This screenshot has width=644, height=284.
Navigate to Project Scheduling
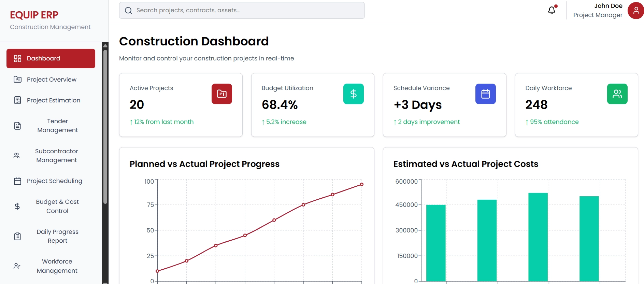pos(54,181)
